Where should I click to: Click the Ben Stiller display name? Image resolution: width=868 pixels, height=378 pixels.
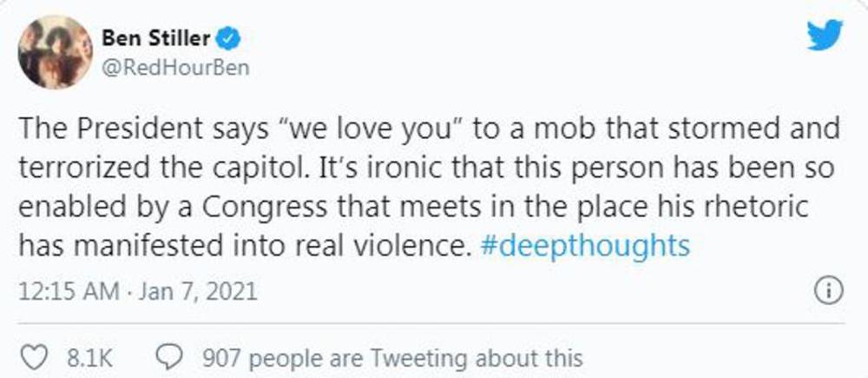(x=156, y=38)
